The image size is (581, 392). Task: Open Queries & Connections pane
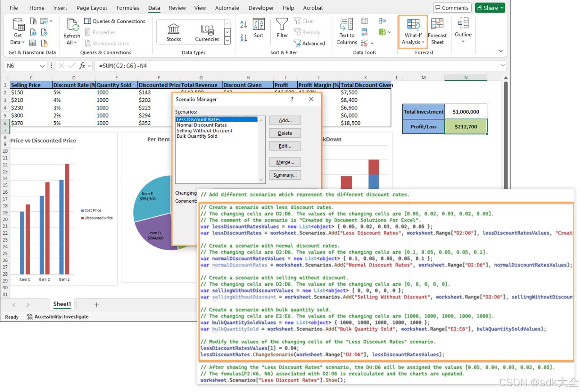click(115, 21)
